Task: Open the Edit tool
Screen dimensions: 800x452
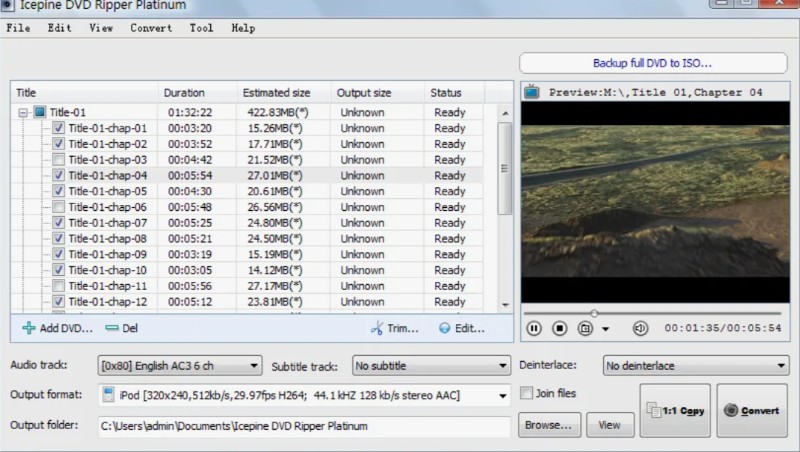Action: tap(445, 328)
